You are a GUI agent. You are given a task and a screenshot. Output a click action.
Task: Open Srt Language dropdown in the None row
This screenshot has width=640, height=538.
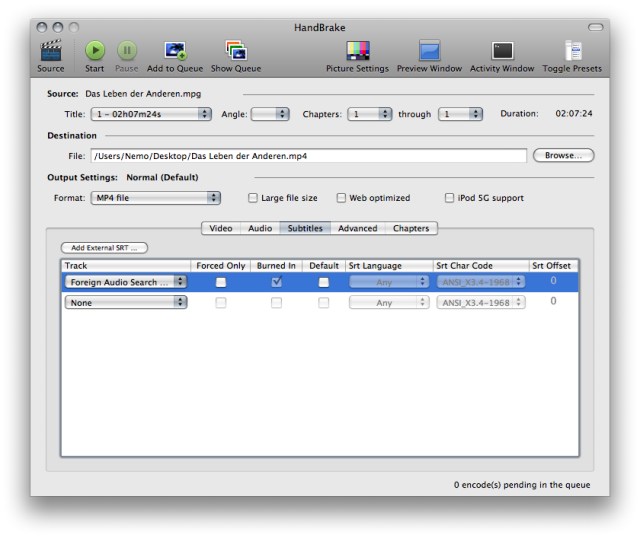pos(389,302)
